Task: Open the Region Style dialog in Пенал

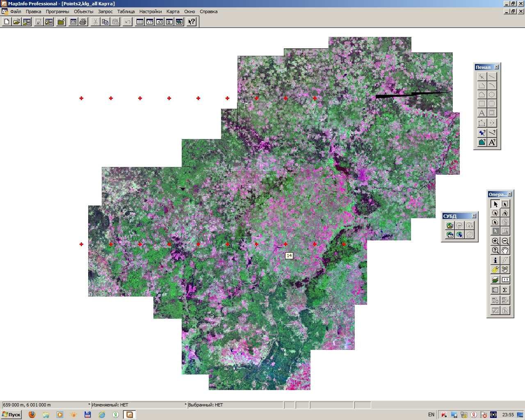Action: [x=482, y=142]
